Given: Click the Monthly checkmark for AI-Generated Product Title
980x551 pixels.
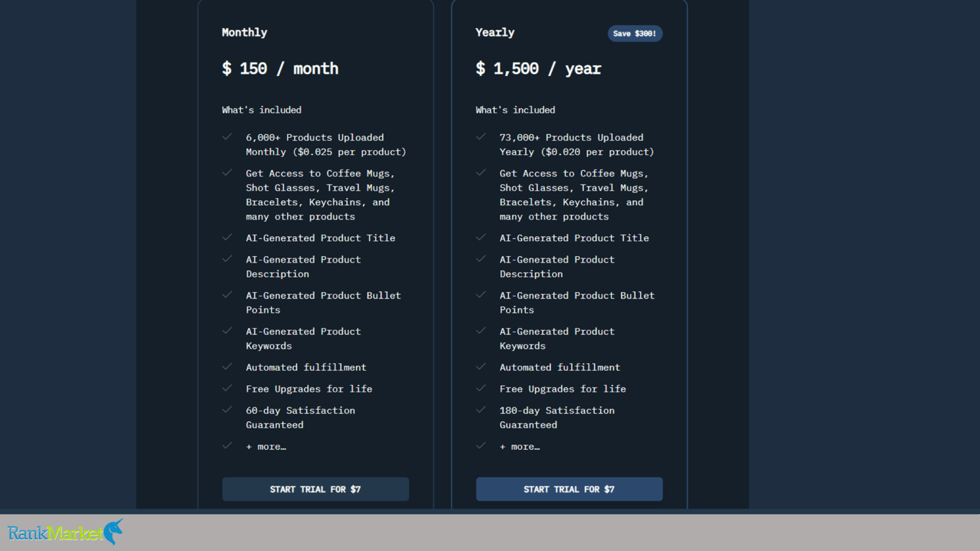Looking at the screenshot, I should click(x=227, y=237).
